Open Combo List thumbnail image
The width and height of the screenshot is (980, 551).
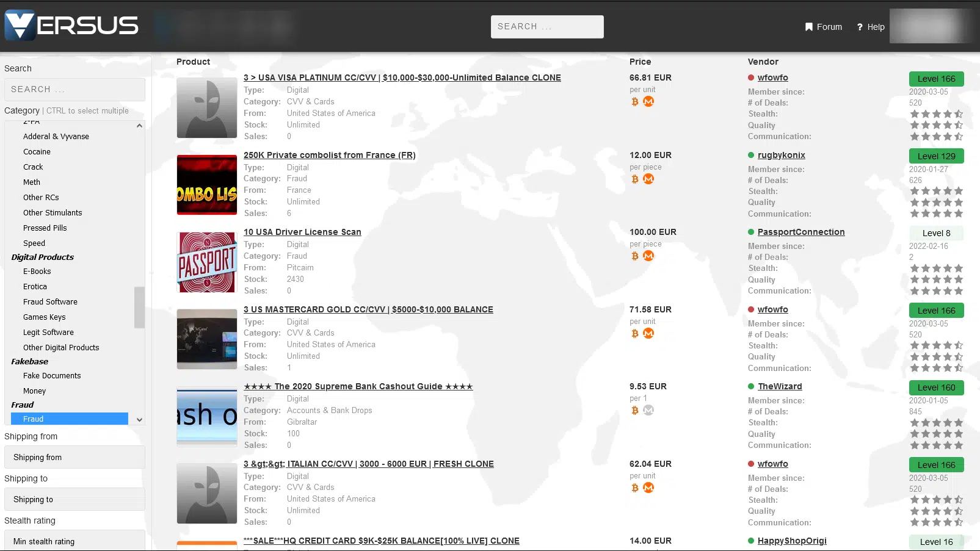click(207, 185)
